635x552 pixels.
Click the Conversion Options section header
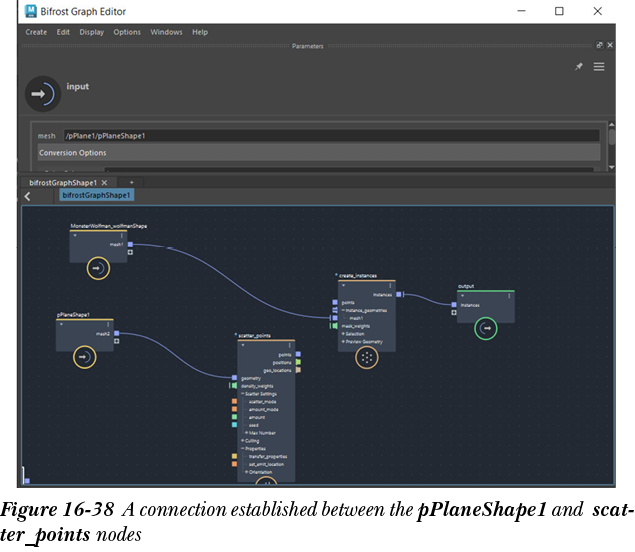(72, 153)
